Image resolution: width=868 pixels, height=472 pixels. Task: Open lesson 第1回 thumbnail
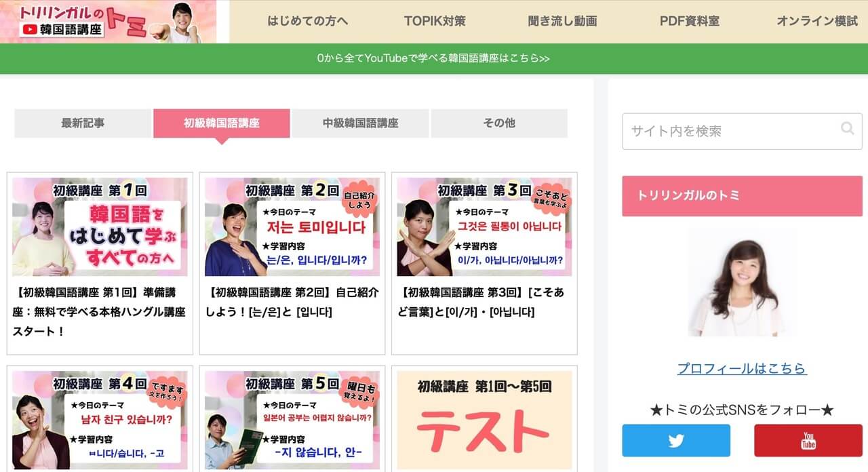pos(100,227)
